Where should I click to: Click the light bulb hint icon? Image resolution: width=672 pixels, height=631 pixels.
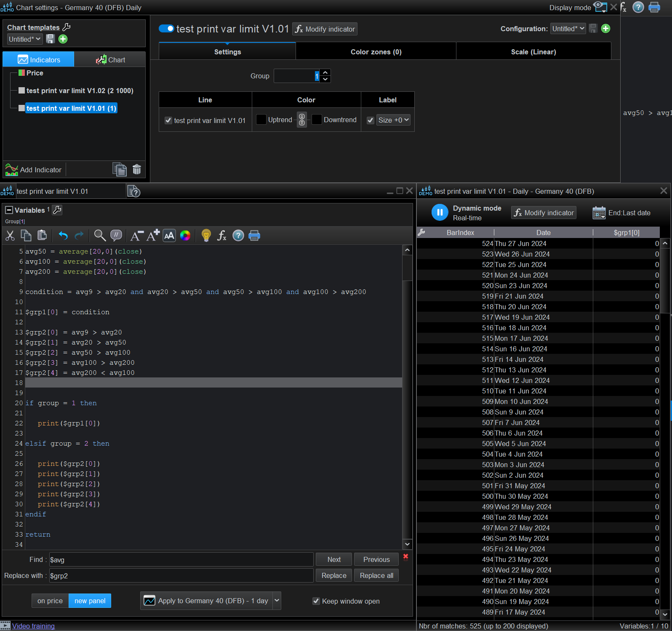tap(206, 235)
